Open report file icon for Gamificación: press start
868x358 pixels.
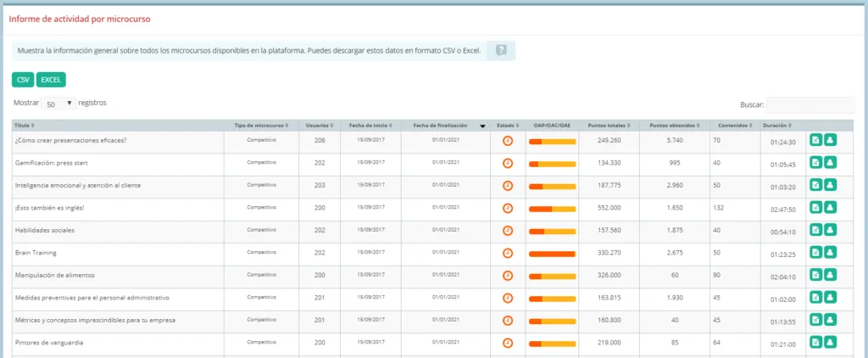click(x=815, y=162)
